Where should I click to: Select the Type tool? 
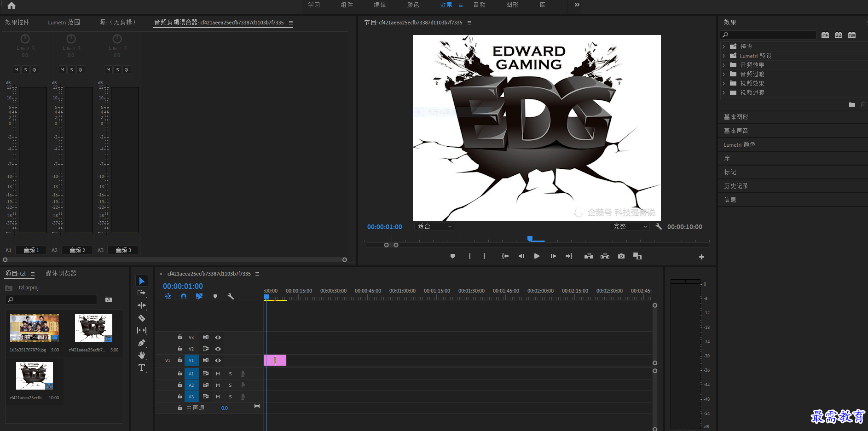tap(142, 368)
